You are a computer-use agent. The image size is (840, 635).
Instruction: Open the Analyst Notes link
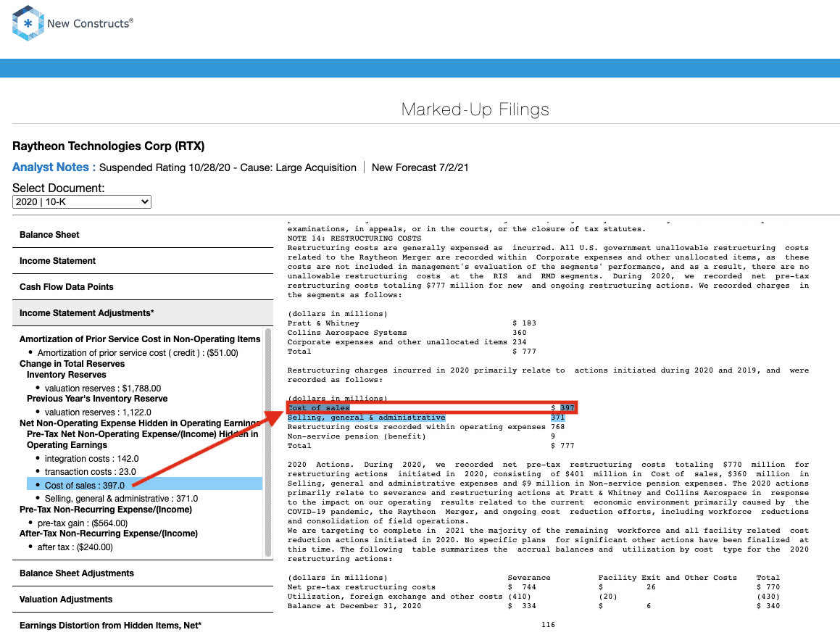click(54, 167)
